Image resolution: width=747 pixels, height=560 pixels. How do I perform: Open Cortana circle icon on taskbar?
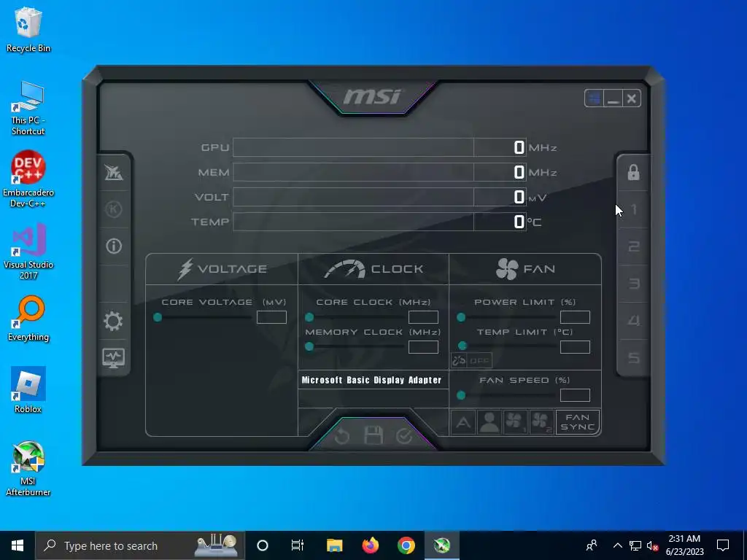pos(263,545)
